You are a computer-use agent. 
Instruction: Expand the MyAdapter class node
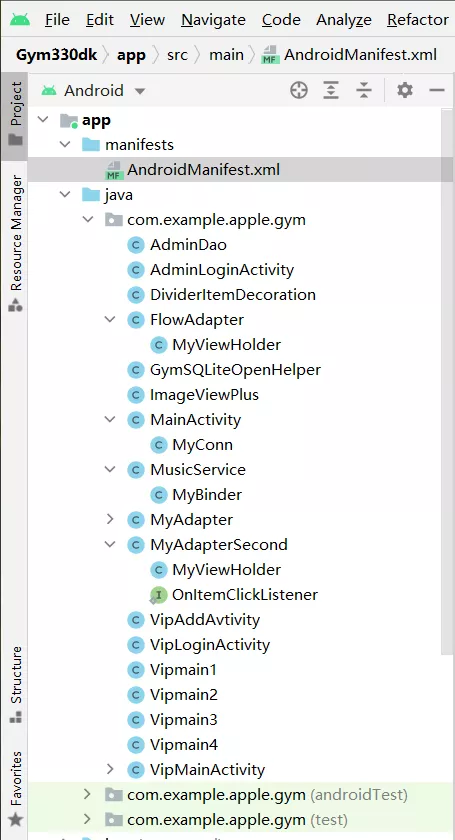(110, 519)
